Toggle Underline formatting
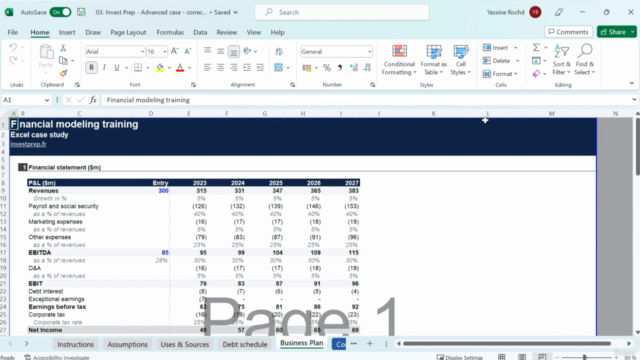This screenshot has height=360, width=640. point(117,67)
